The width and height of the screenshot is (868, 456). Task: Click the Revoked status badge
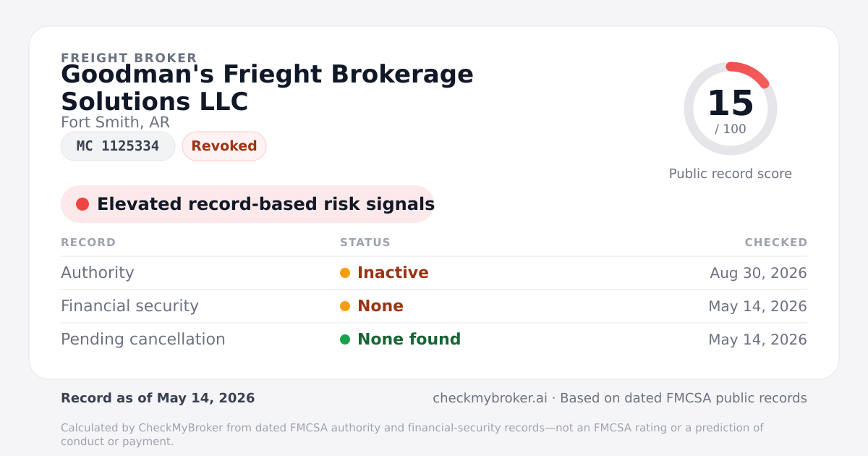(224, 146)
